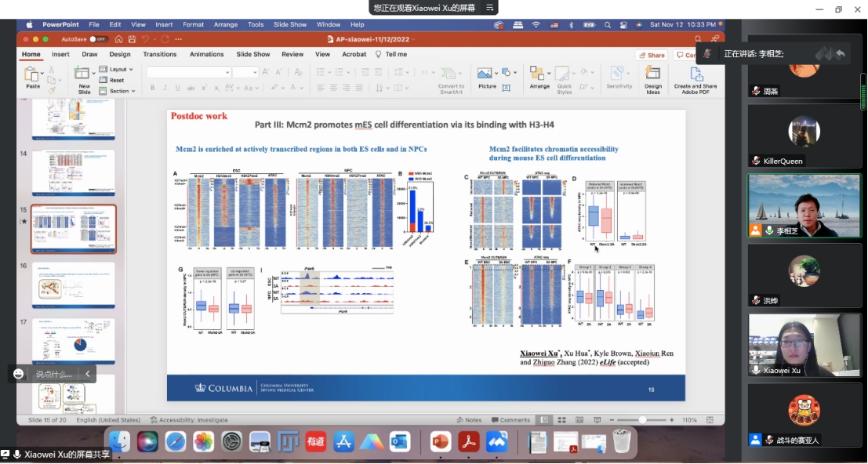868x464 pixels.
Task: Toggle Bold formatting
Action: (x=152, y=88)
